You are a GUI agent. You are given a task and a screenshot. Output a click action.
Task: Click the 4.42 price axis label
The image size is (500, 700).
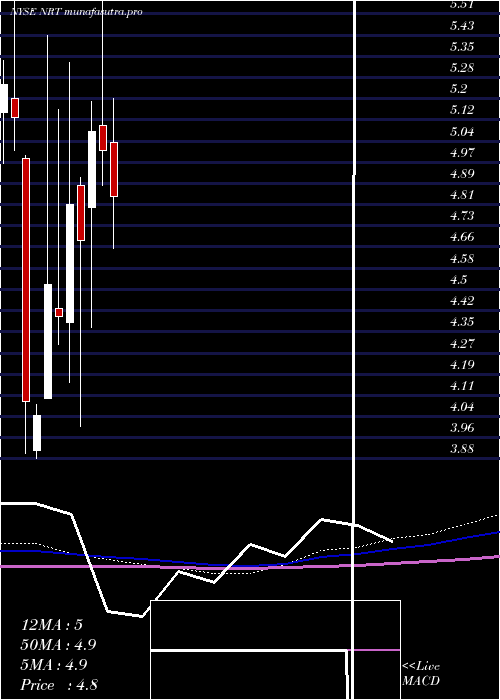tap(462, 300)
